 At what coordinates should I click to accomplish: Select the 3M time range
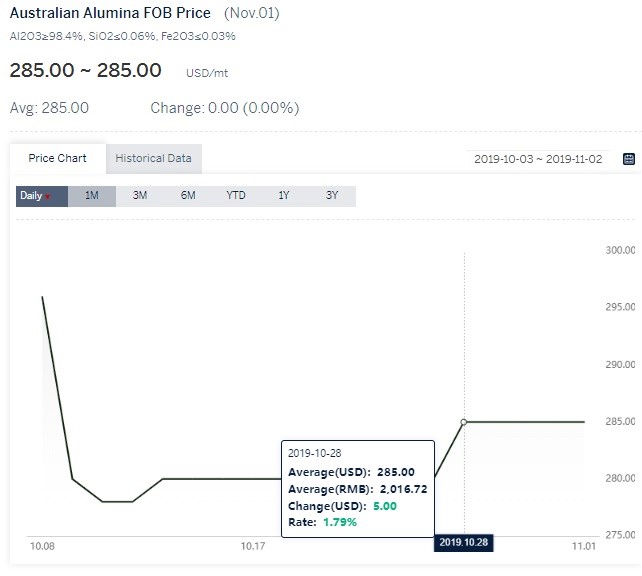(x=140, y=196)
